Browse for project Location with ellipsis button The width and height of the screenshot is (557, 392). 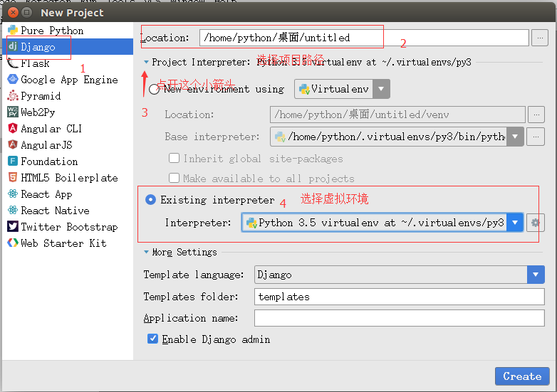coord(540,37)
